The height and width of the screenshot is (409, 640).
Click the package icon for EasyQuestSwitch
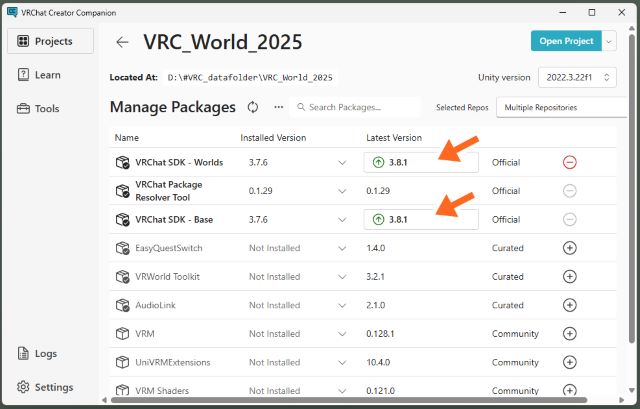click(x=122, y=248)
